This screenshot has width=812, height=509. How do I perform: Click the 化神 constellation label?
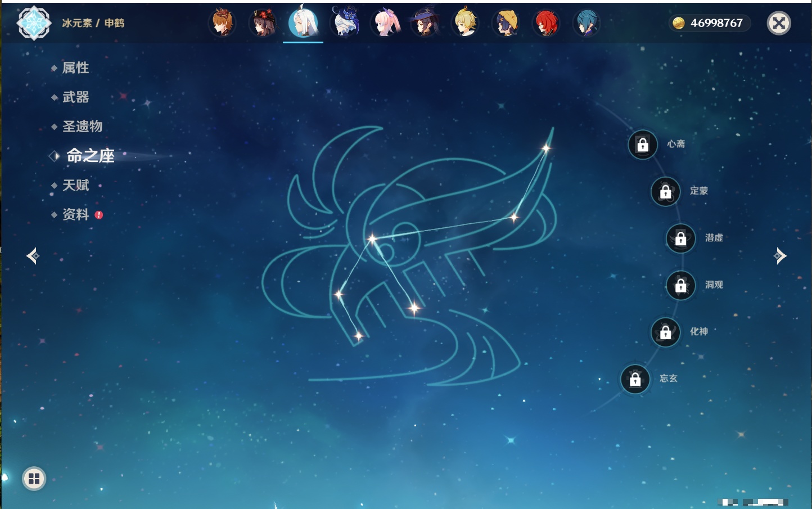tap(699, 331)
